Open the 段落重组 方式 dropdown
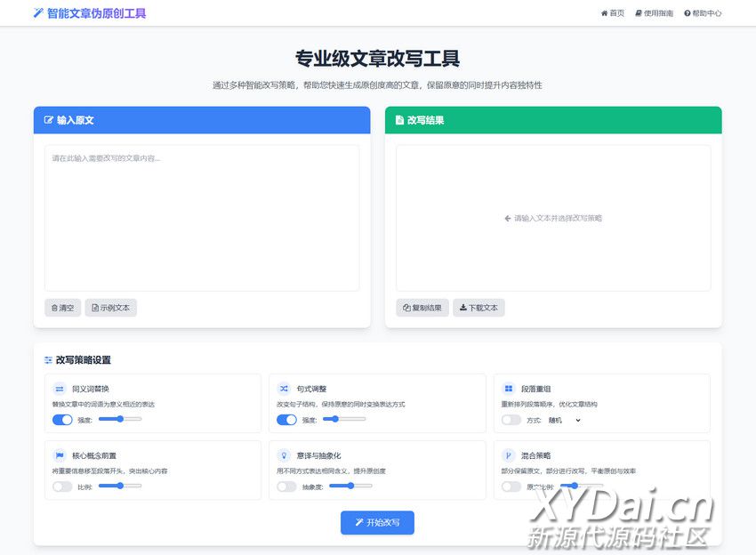The height and width of the screenshot is (555, 756). (564, 420)
